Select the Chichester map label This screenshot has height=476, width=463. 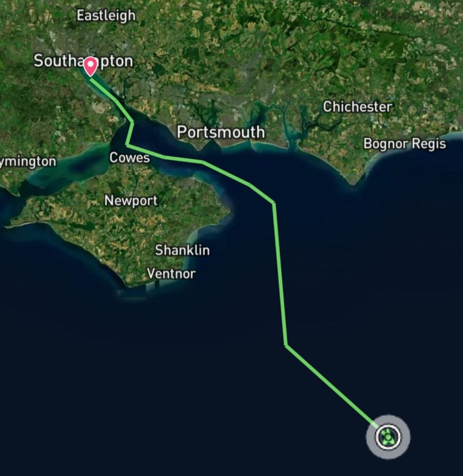point(357,107)
